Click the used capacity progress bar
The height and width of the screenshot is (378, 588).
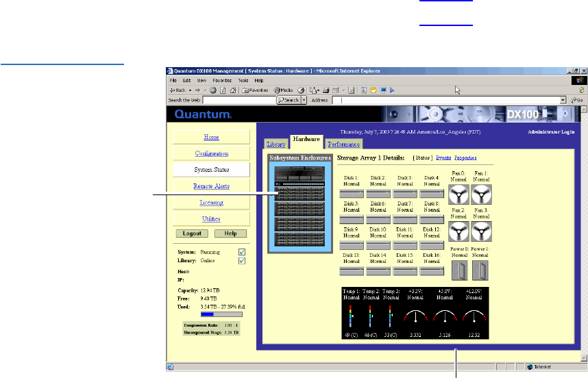pyautogui.click(x=221, y=314)
